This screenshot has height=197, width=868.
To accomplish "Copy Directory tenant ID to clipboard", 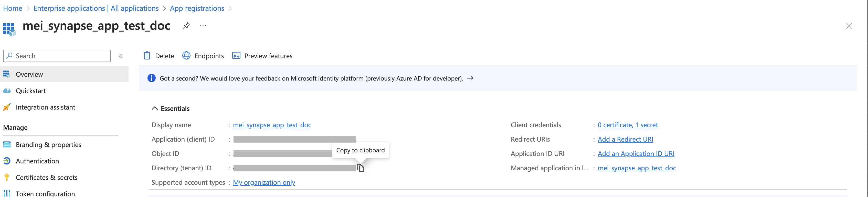I will coord(361,168).
